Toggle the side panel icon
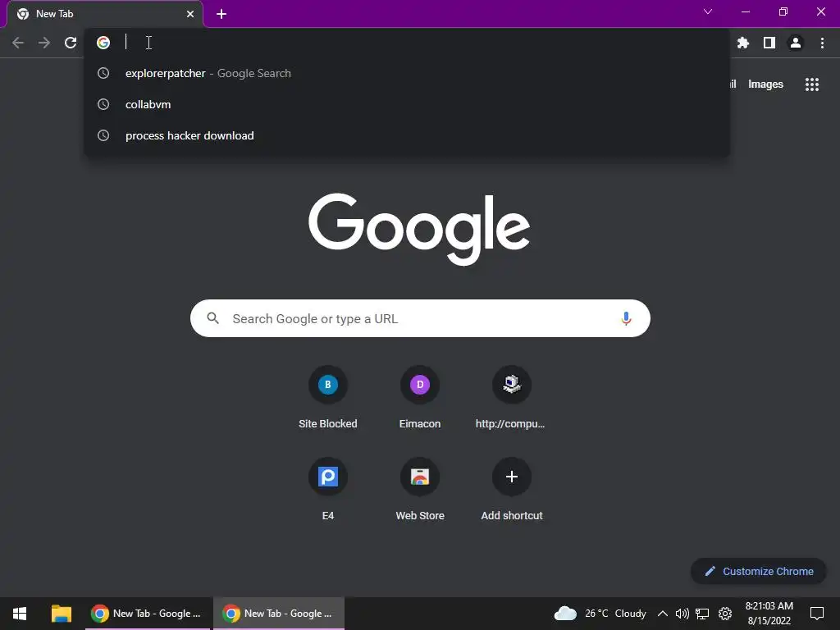This screenshot has height=630, width=840. tap(769, 43)
